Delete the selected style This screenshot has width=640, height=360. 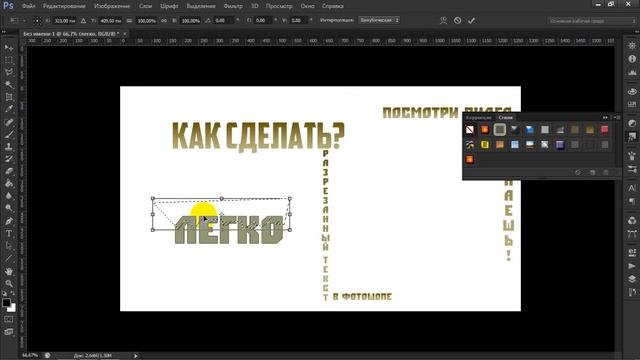606,173
